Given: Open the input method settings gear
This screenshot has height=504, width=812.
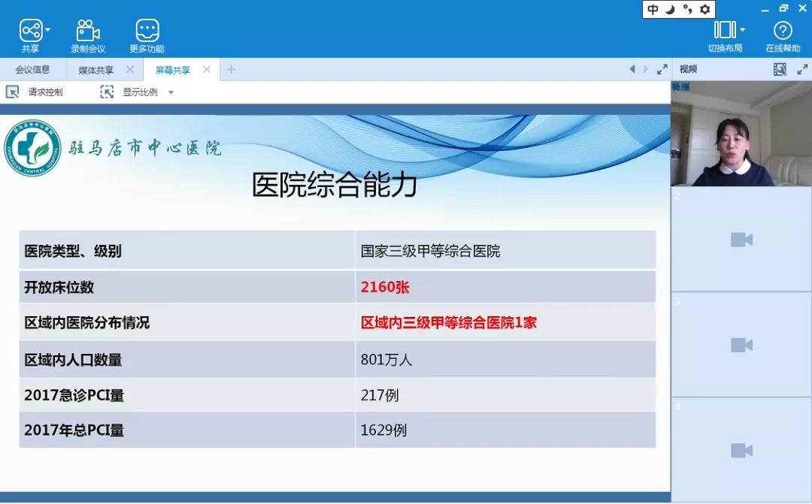Looking at the screenshot, I should [704, 9].
